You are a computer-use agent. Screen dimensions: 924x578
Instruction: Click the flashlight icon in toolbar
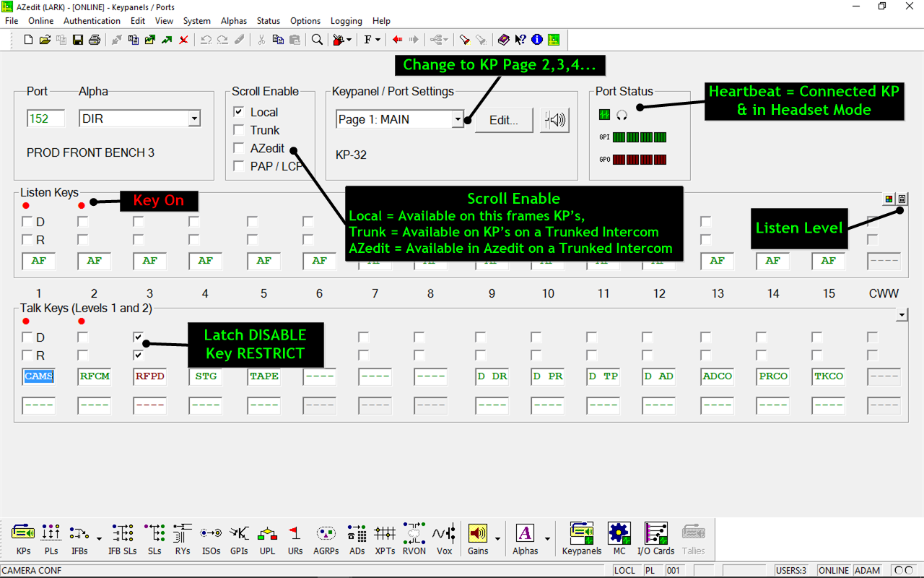click(465, 40)
